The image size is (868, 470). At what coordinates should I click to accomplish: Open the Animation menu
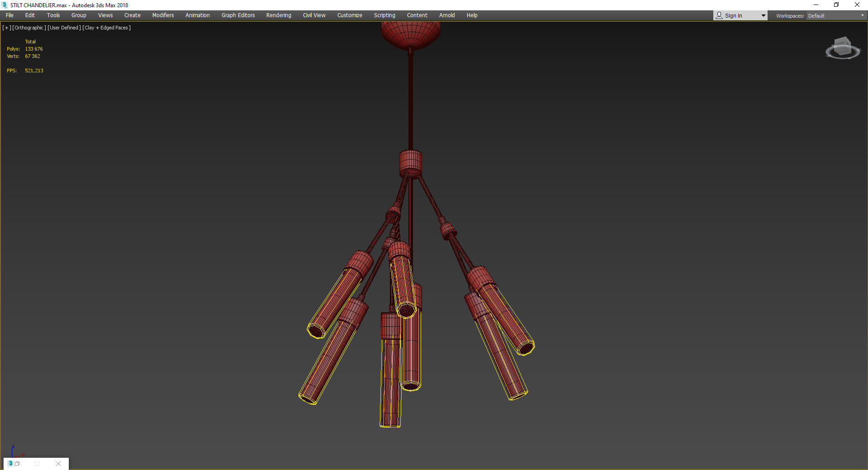click(x=198, y=15)
